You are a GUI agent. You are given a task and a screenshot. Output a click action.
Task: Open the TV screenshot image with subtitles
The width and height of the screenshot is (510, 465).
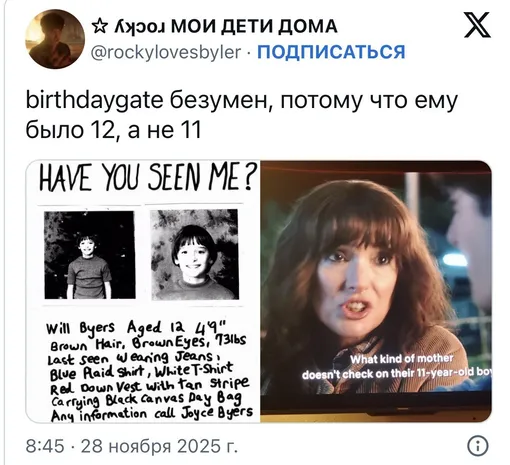(x=376, y=292)
